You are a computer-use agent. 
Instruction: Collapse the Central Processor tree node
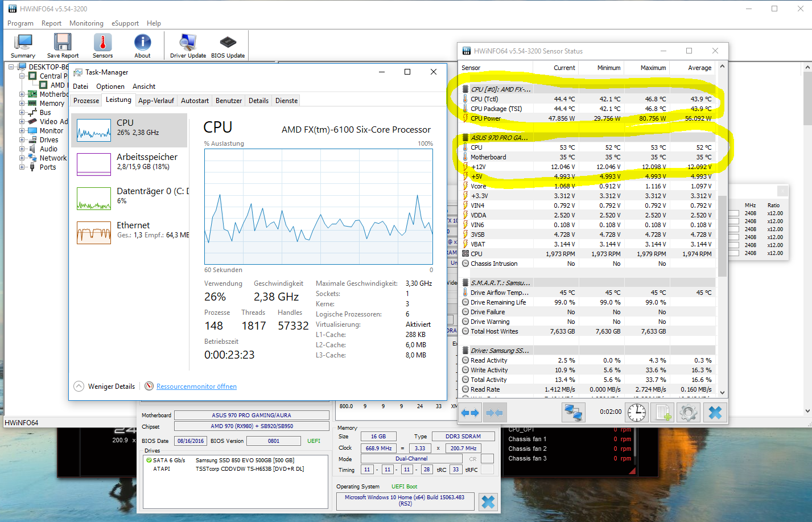pos(22,76)
